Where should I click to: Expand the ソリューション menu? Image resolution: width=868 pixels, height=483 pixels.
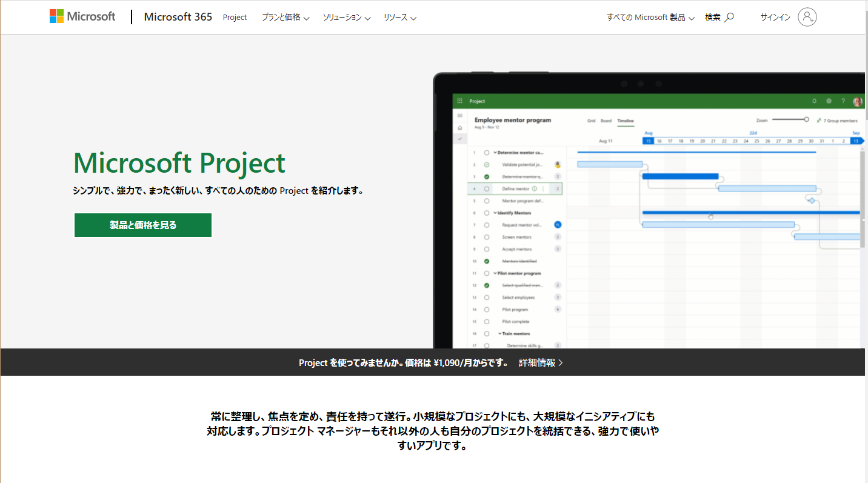coord(346,18)
